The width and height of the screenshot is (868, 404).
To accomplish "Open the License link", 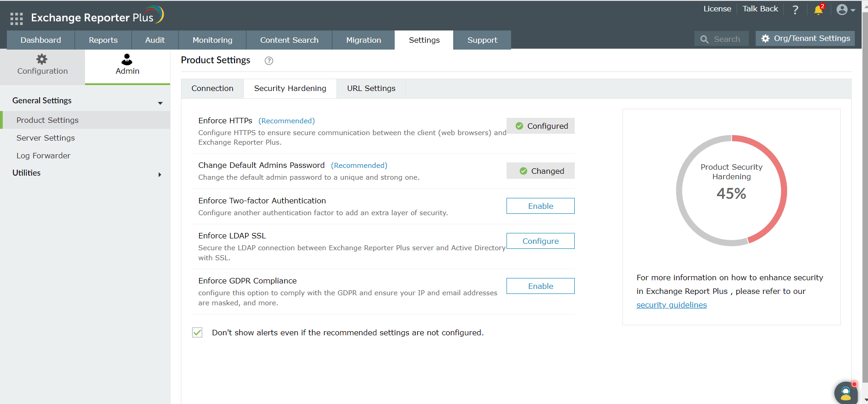I will (717, 9).
